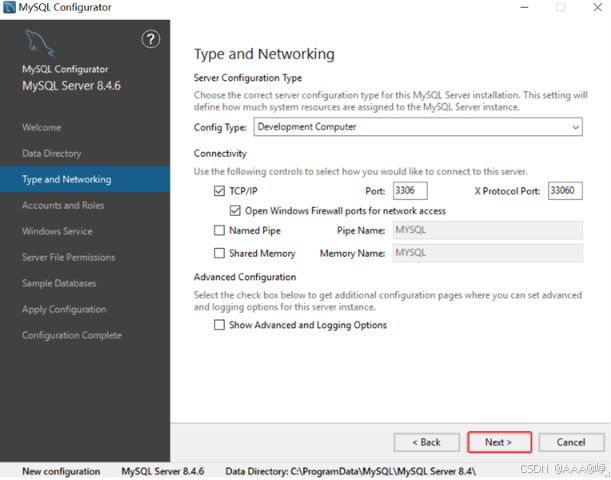Go to the Welcome step in sidebar
Image resolution: width=611 pixels, height=480 pixels.
pyautogui.click(x=42, y=127)
